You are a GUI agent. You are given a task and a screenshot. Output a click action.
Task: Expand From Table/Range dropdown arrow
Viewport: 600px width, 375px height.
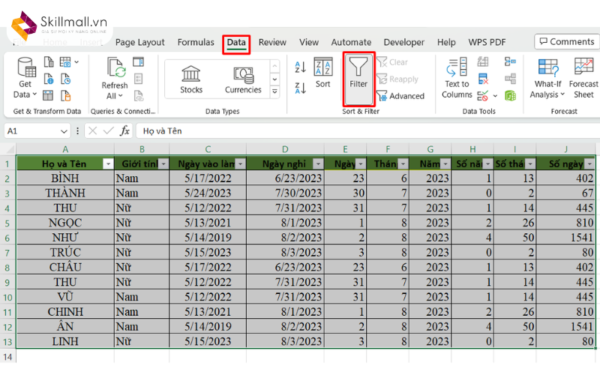[x=77, y=62]
